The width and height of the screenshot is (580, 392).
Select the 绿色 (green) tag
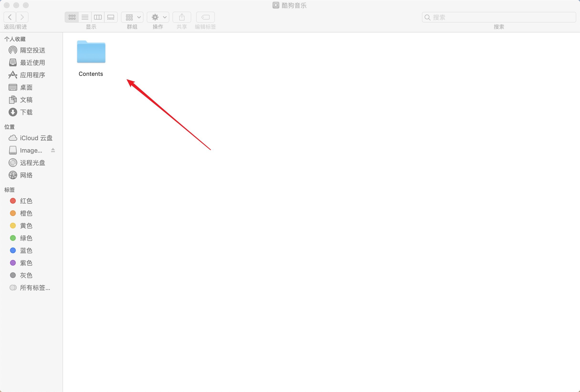point(26,238)
